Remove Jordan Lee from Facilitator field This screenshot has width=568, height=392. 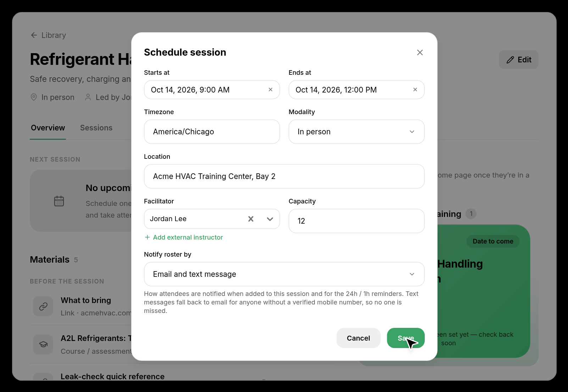[251, 219]
